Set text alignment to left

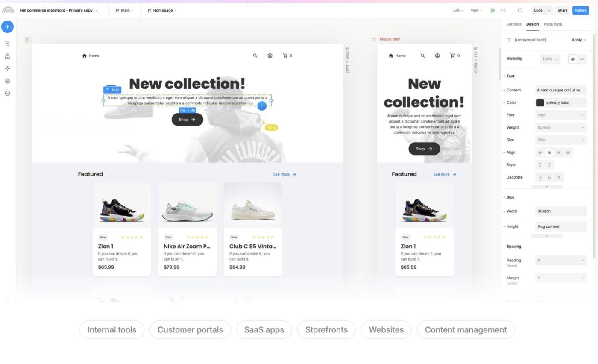(540, 153)
